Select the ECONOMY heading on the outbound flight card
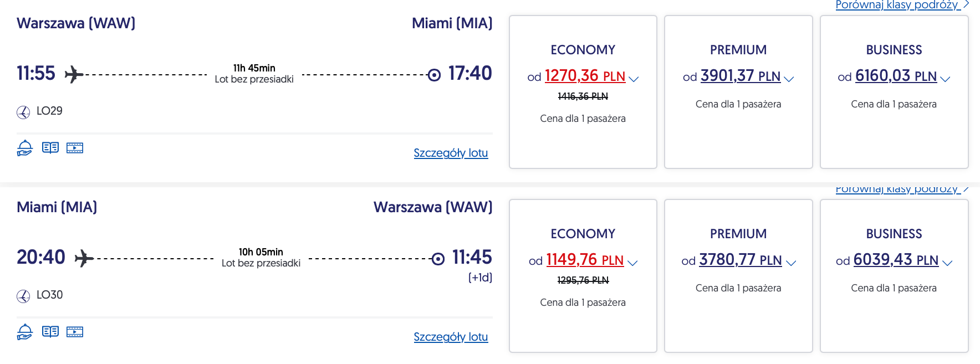Image resolution: width=980 pixels, height=364 pixels. 583,50
